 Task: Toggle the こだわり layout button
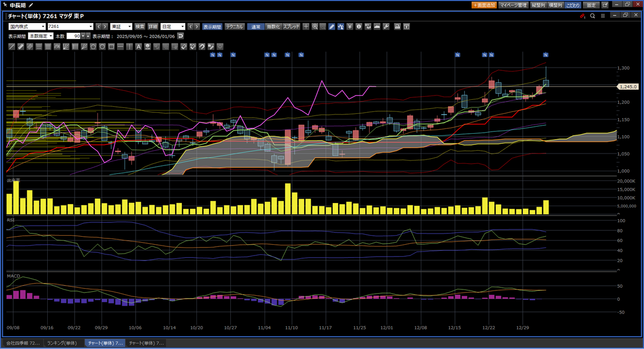573,5
